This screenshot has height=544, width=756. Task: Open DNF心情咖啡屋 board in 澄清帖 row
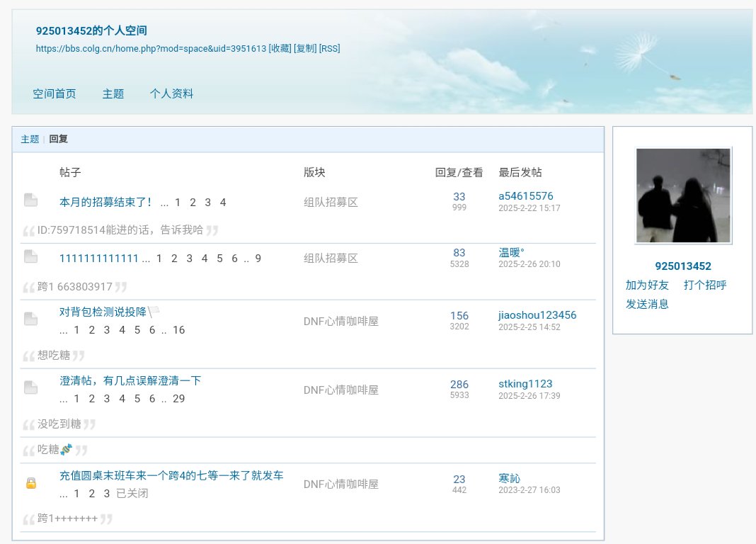click(x=341, y=390)
